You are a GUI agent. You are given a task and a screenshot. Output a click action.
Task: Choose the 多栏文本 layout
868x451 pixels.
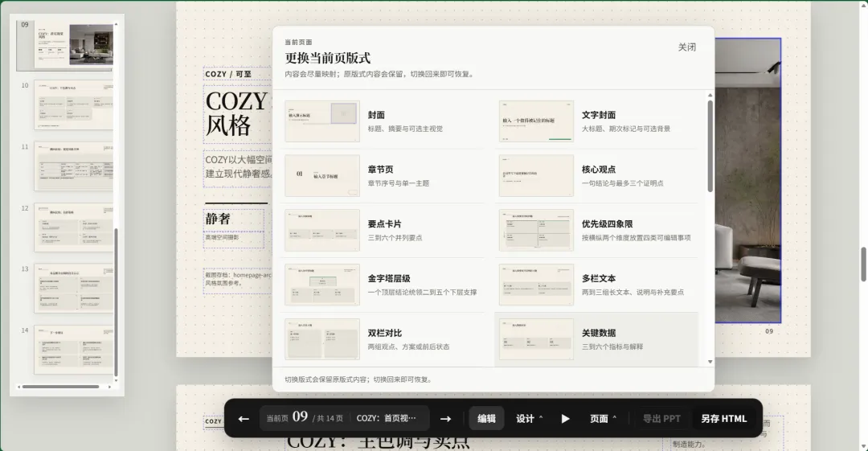tap(596, 285)
